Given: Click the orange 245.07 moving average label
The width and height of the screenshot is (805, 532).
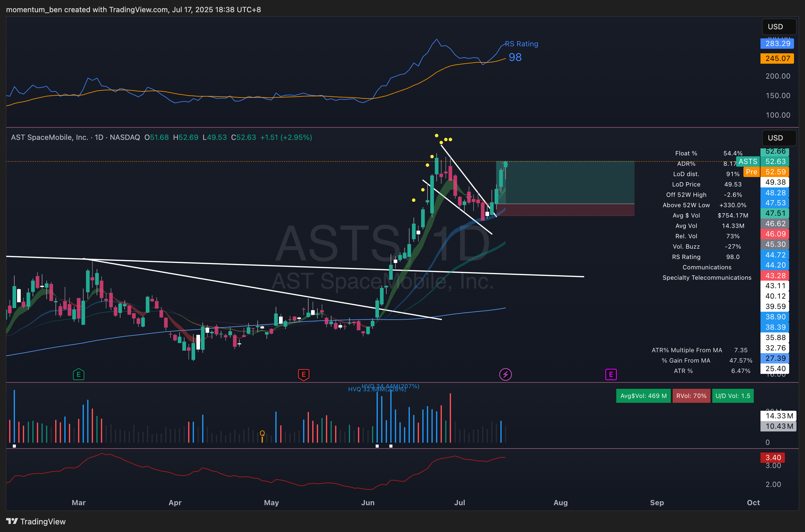Looking at the screenshot, I should pyautogui.click(x=777, y=59).
